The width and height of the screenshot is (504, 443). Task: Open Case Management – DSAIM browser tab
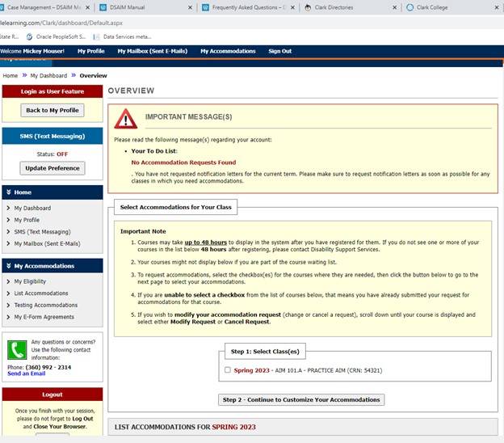44,7
